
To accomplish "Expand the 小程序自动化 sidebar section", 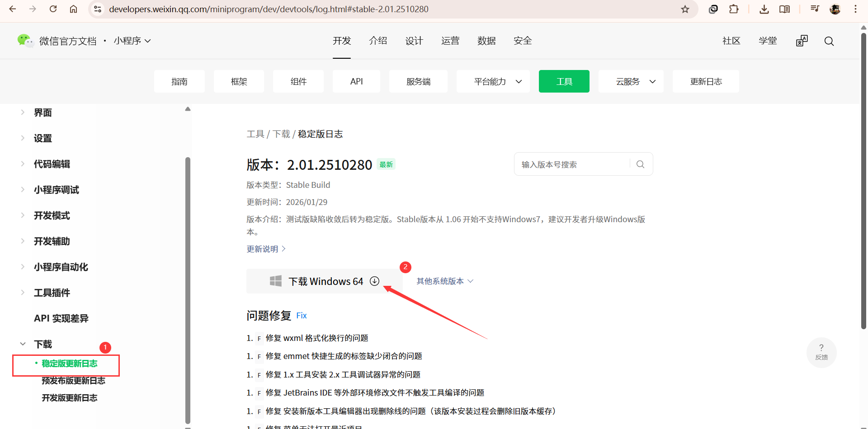I will pos(23,267).
